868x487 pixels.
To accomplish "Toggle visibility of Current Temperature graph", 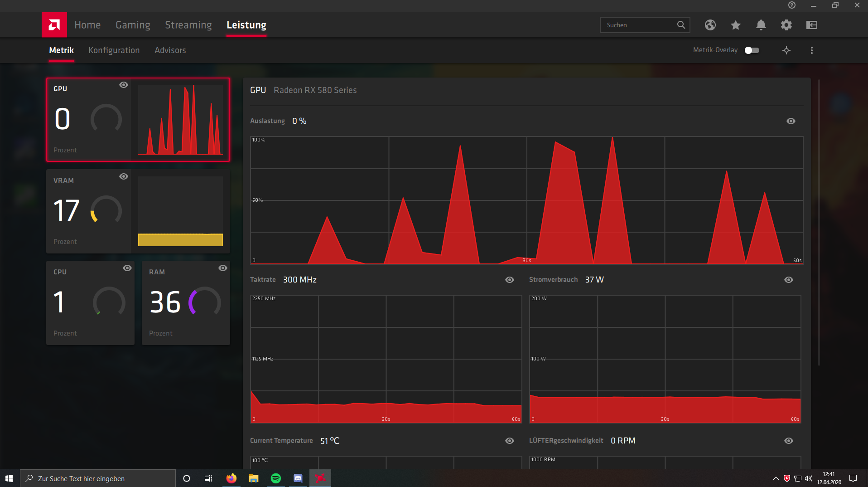I will click(x=510, y=441).
